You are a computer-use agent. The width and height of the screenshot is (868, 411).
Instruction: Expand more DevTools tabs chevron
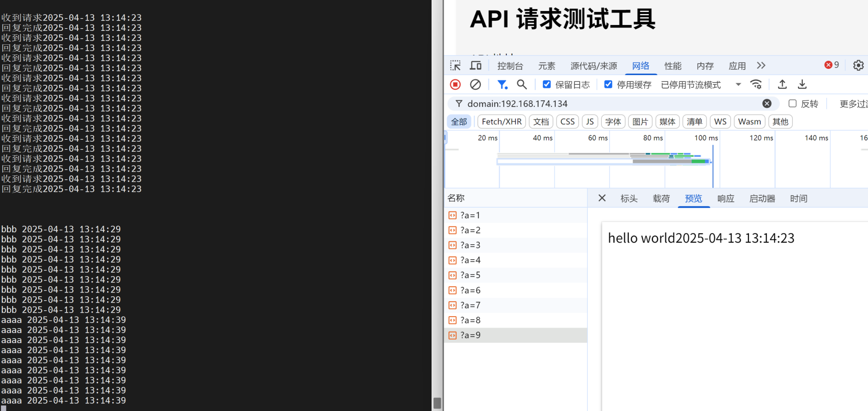(761, 66)
